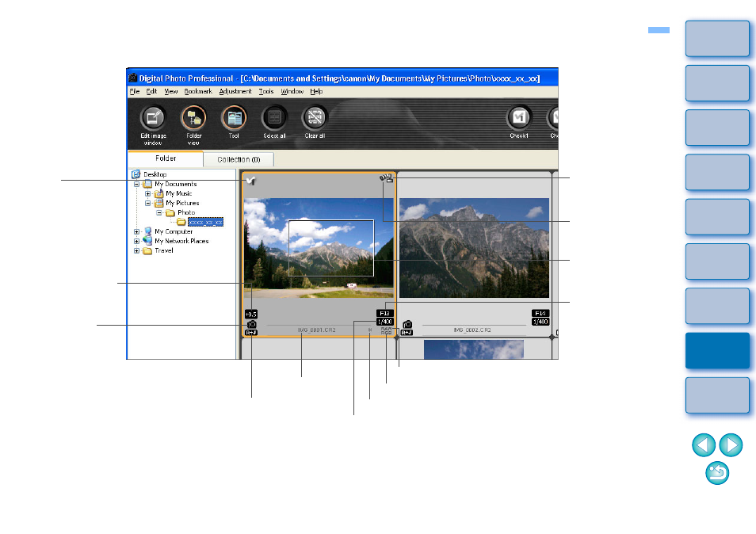Click the F13 aperture badge

click(x=385, y=313)
